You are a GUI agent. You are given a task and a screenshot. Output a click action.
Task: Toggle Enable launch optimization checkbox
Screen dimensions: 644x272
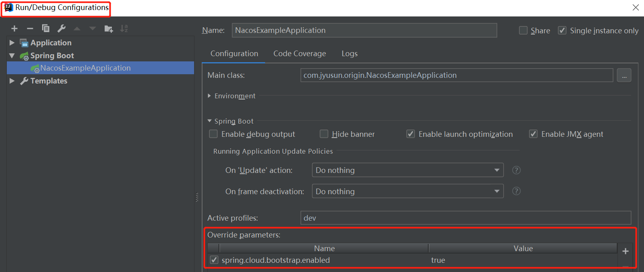point(411,134)
